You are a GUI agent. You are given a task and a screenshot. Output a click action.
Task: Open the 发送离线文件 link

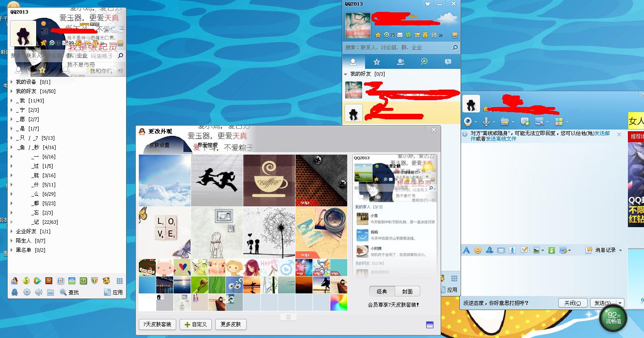click(x=501, y=138)
